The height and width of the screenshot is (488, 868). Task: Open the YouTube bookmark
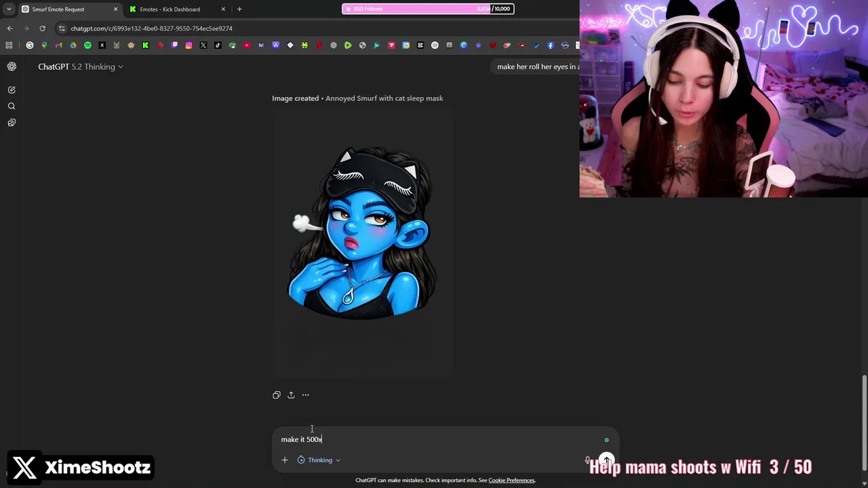(x=247, y=45)
